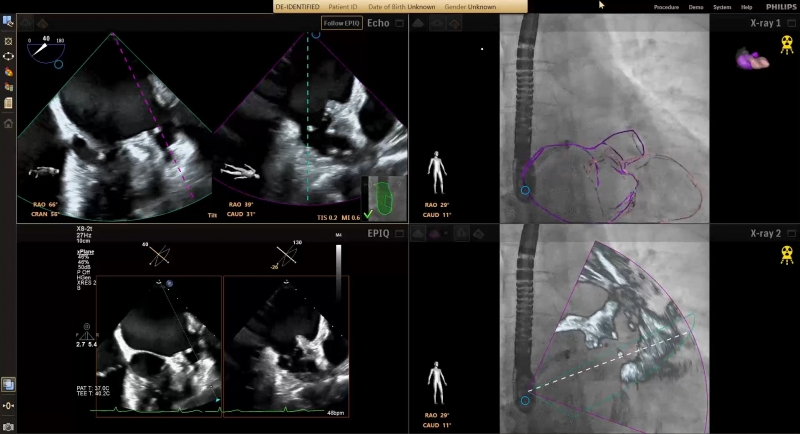Click the green heart thumbnail with checkmark

pos(384,198)
